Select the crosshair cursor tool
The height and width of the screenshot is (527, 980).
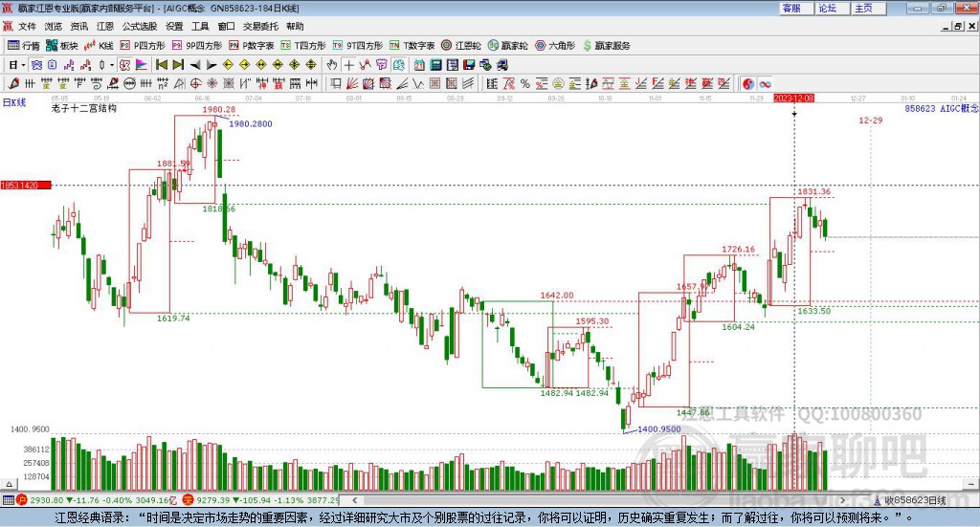tap(348, 65)
